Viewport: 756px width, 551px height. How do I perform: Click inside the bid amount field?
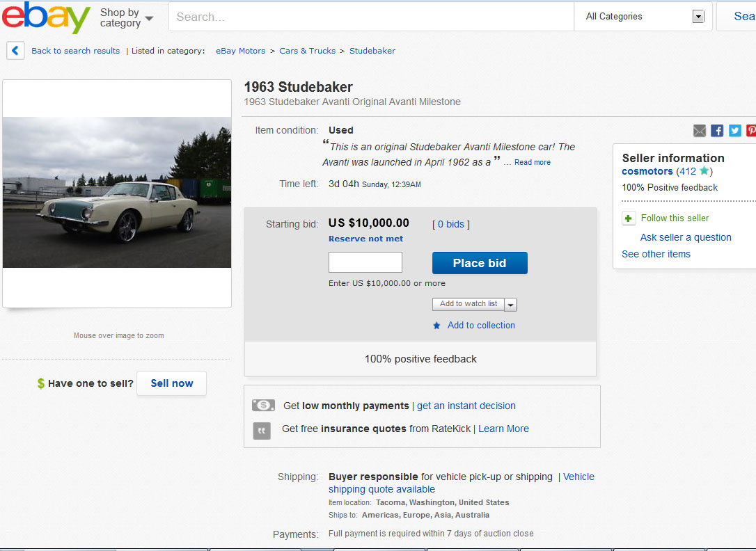point(365,262)
